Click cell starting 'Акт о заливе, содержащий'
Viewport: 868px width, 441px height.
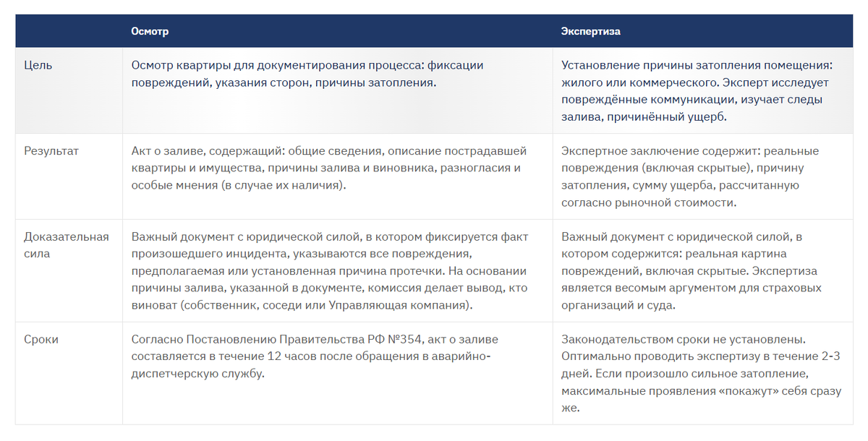pos(337,176)
